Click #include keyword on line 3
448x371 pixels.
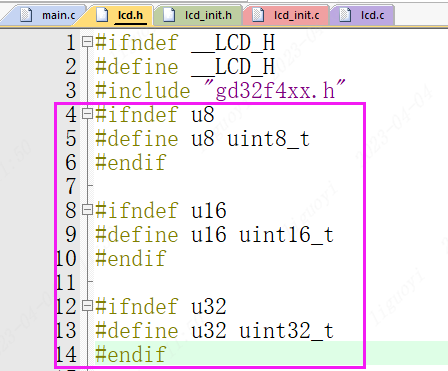[x=143, y=90]
